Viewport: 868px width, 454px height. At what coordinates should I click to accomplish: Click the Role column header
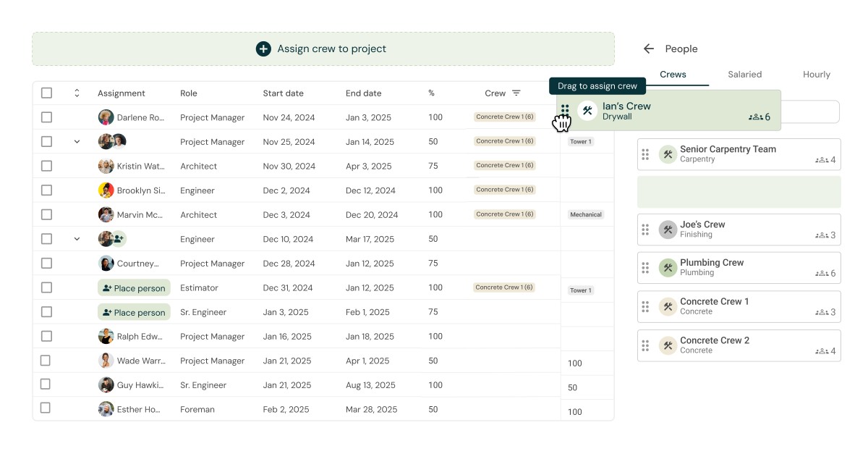coord(189,93)
